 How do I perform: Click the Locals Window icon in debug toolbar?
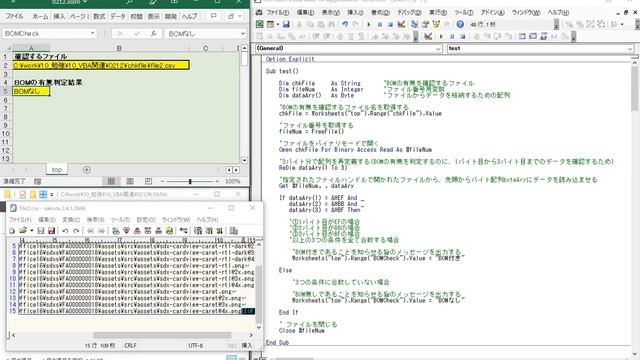(522, 36)
